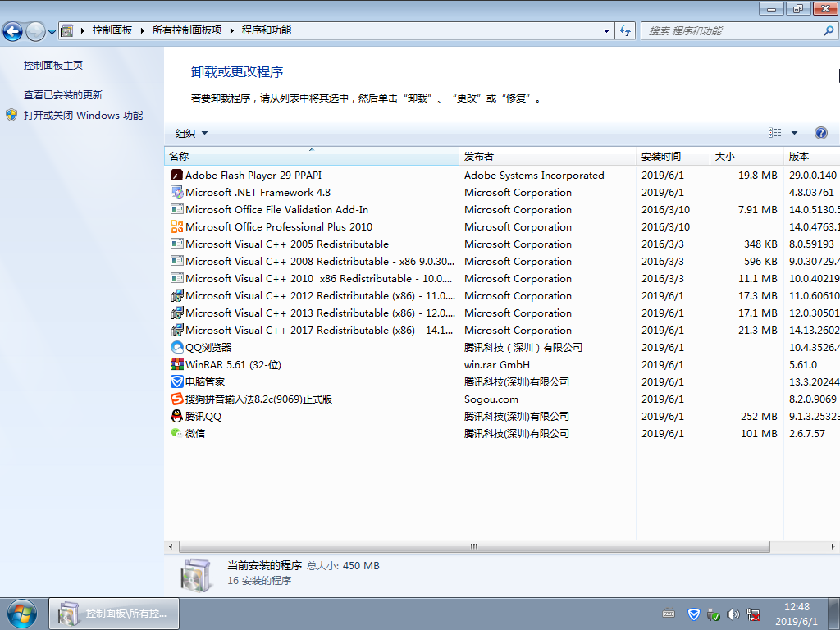Screen dimensions: 840x630
Task: Open the Windows Start orb
Action: pyautogui.click(x=22, y=614)
